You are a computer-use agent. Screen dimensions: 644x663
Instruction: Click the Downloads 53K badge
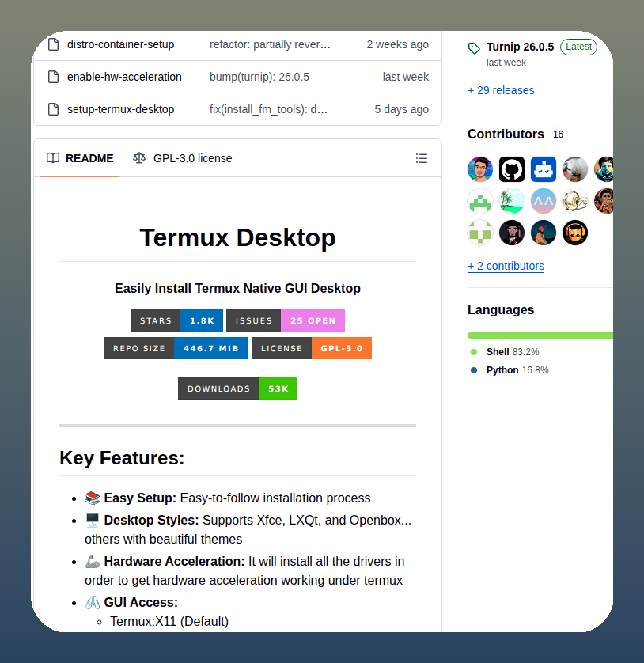click(237, 388)
